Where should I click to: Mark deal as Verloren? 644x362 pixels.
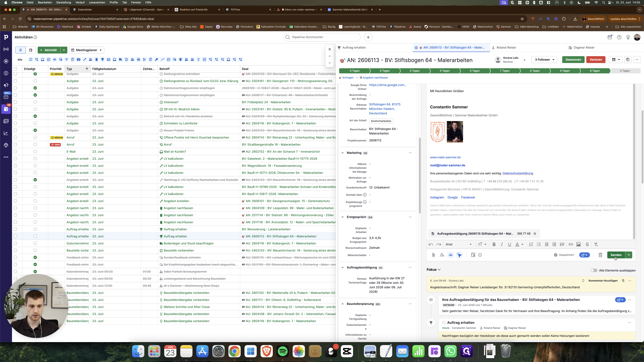click(596, 59)
